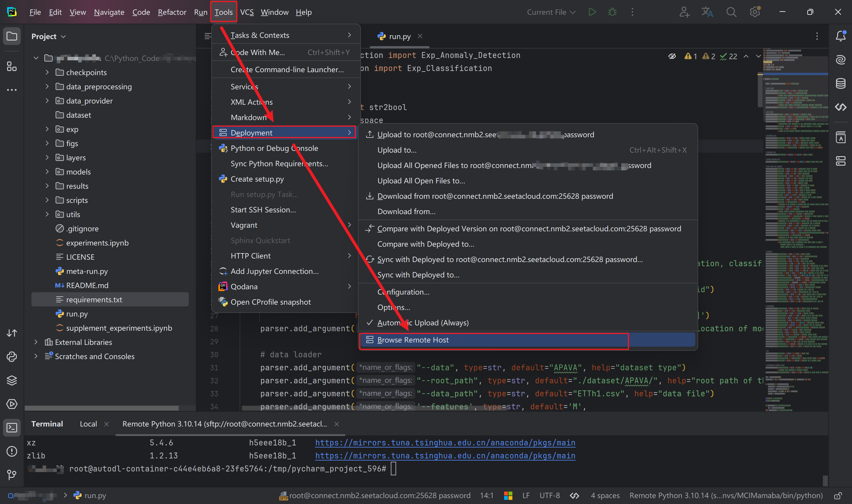Expand the checkpoints folder

point(47,72)
